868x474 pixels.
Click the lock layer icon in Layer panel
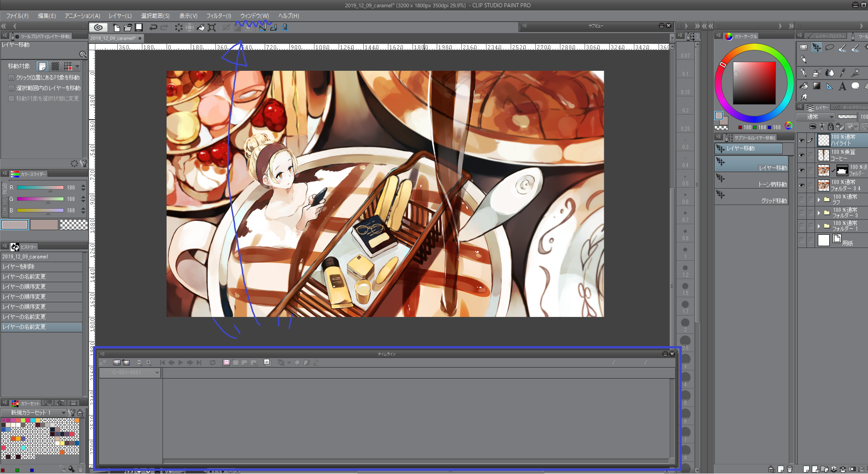click(831, 126)
